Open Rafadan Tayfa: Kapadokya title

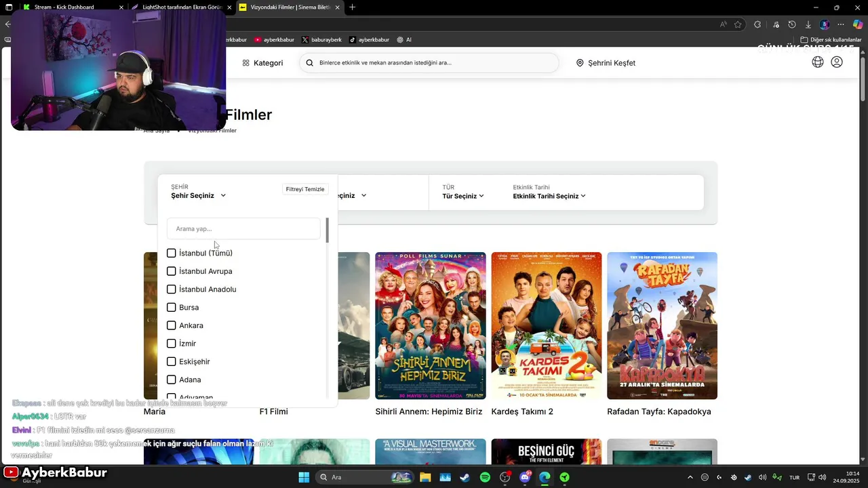(x=659, y=411)
